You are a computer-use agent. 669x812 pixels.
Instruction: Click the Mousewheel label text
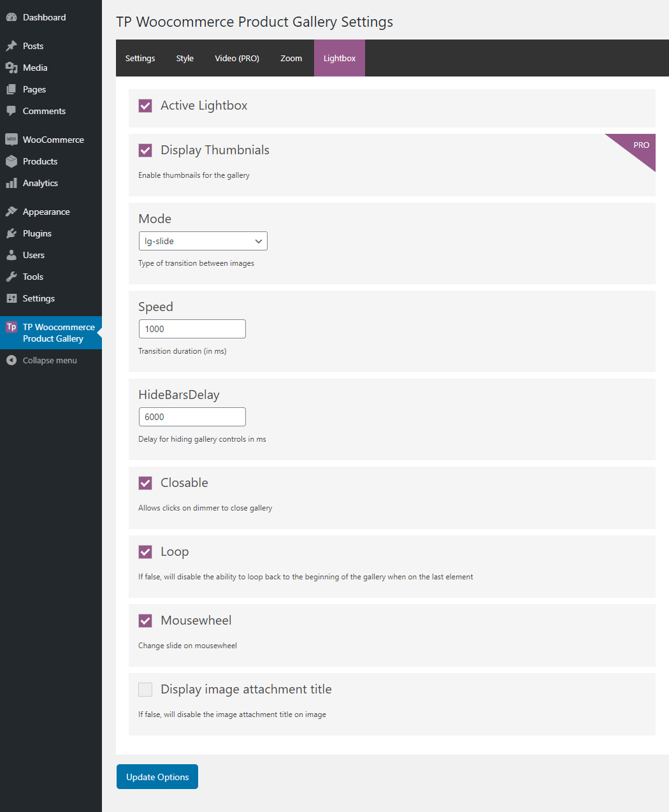pos(196,621)
